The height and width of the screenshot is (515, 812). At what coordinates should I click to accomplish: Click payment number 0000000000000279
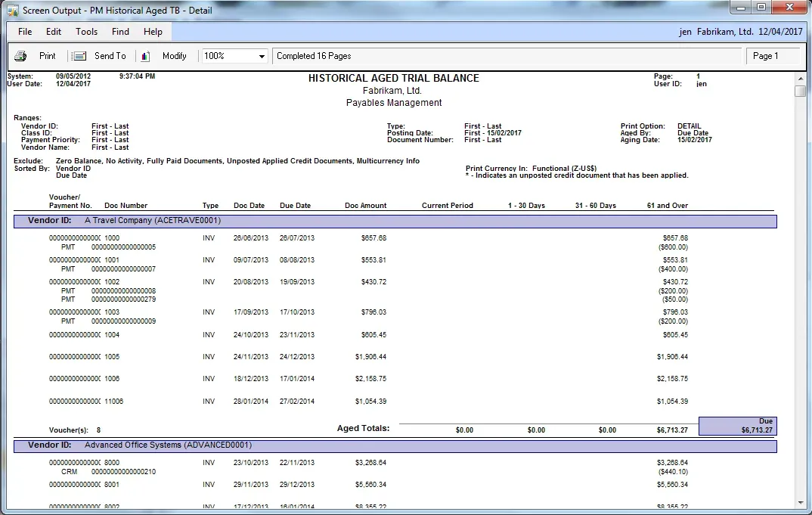[x=123, y=299]
